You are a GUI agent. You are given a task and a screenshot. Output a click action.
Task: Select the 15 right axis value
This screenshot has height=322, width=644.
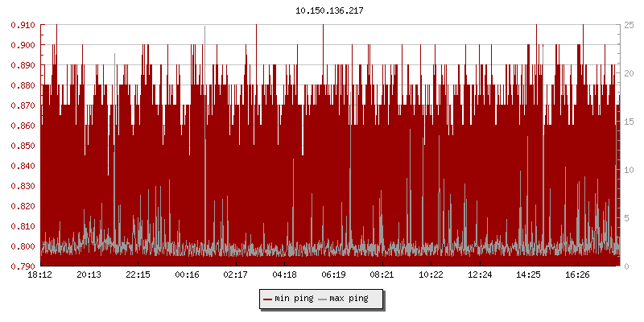tap(629, 122)
